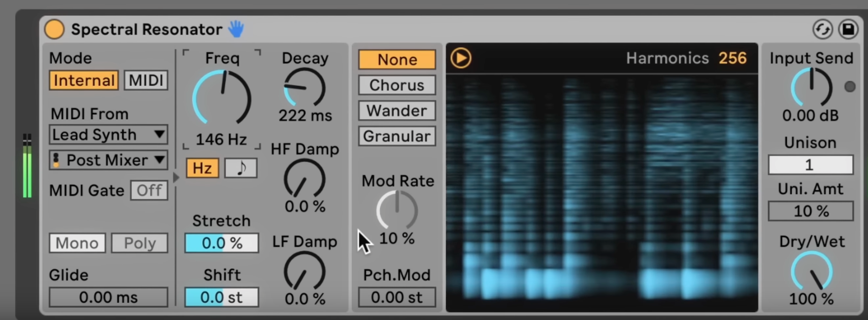868x320 pixels.
Task: Toggle the MIDI Gate Off button
Action: pos(149,190)
